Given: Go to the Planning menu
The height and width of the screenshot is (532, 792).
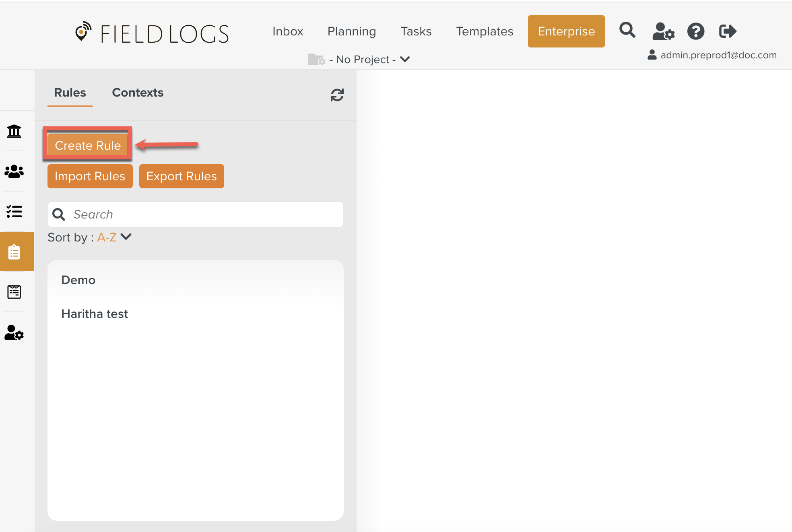Looking at the screenshot, I should click(x=351, y=31).
